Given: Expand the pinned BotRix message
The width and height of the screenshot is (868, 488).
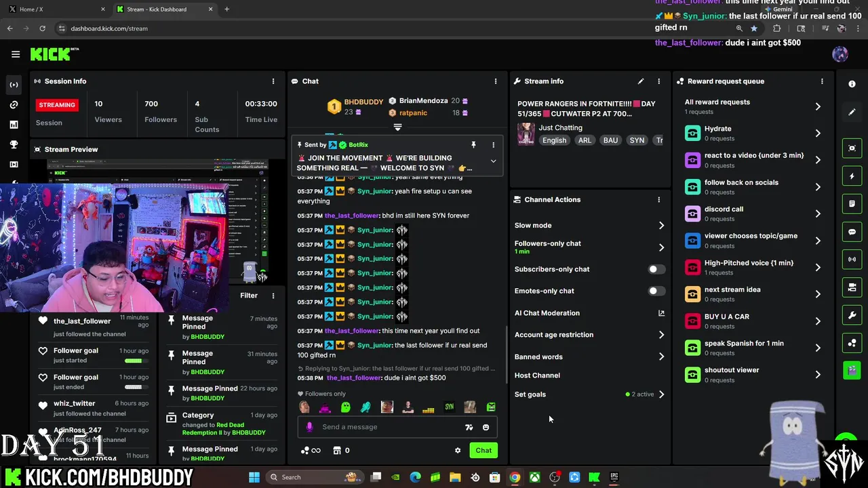Looking at the screenshot, I should coord(493,161).
